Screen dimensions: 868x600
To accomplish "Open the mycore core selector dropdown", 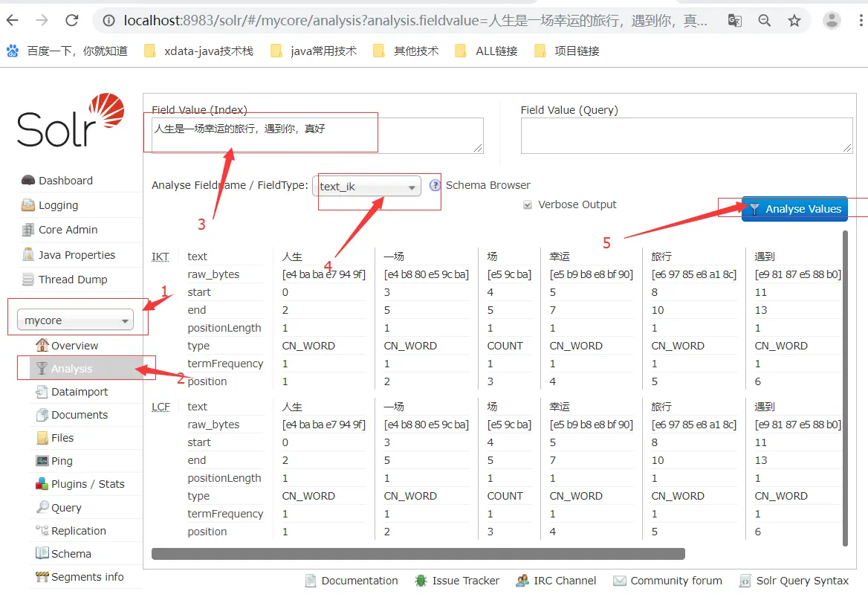I will point(75,320).
